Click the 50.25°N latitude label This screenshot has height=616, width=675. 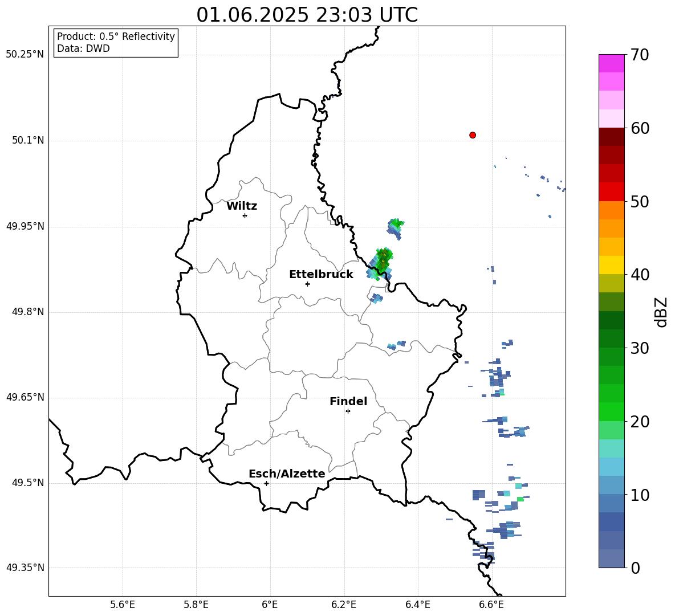[x=25, y=55]
